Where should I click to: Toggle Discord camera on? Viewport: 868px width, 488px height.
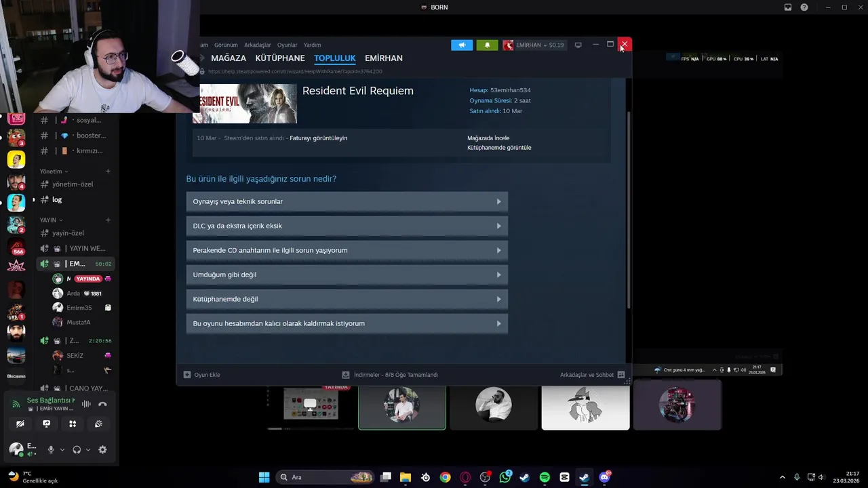pos(20,424)
